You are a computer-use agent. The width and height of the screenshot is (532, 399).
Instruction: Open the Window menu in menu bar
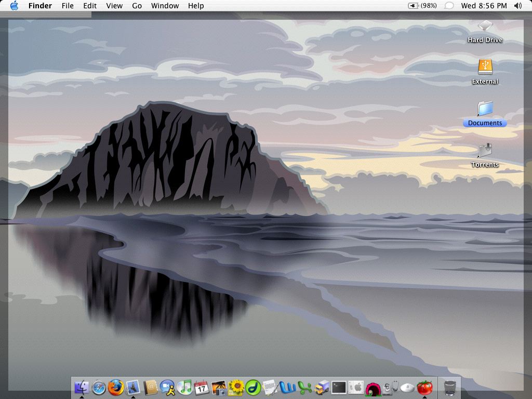165,6
